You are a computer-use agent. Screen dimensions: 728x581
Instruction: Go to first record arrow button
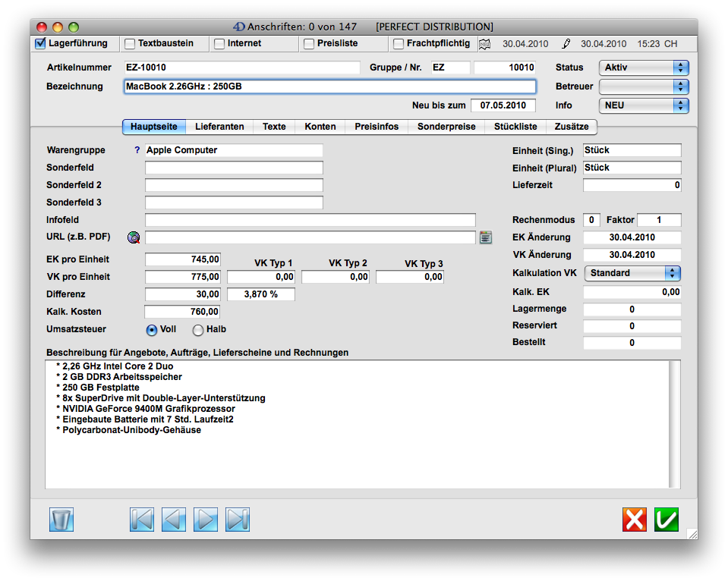click(x=142, y=520)
